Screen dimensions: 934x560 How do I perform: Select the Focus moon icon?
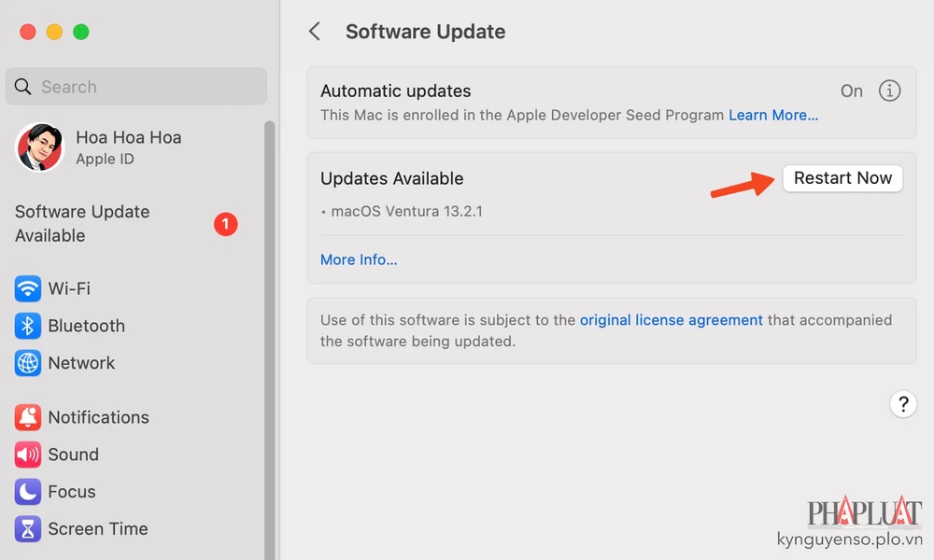[x=28, y=492]
